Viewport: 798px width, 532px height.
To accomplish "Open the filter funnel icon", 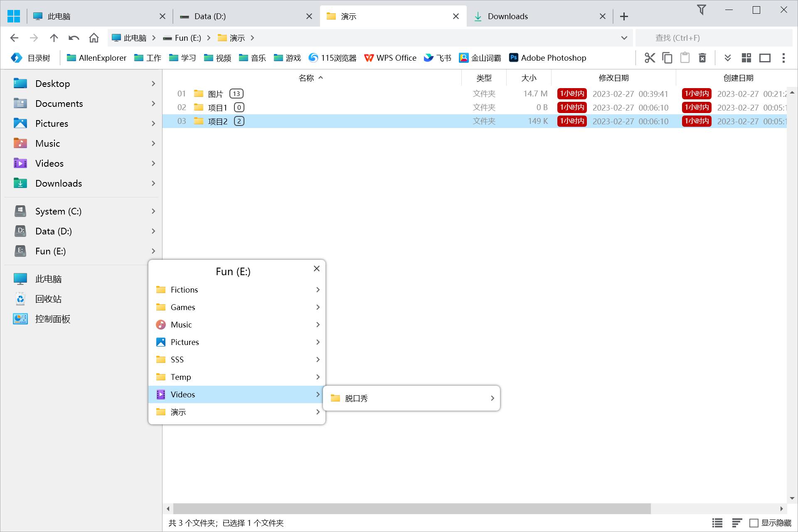I will [x=702, y=10].
